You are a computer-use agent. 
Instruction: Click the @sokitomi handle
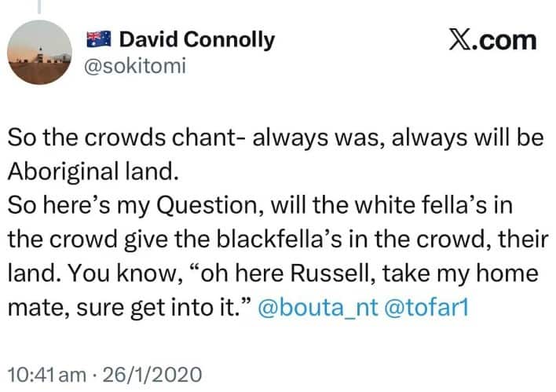pyautogui.click(x=135, y=67)
